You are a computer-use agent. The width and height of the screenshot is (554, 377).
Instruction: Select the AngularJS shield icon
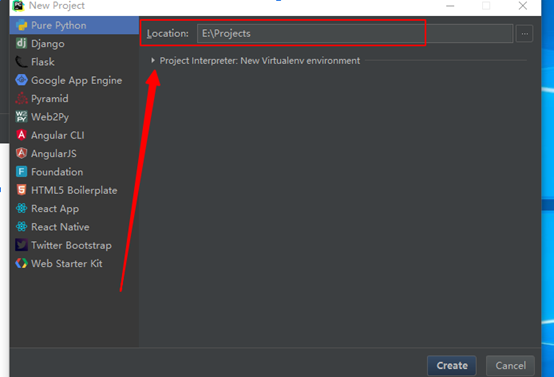coord(22,153)
